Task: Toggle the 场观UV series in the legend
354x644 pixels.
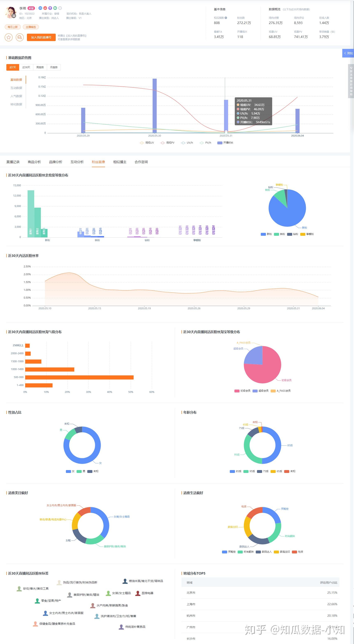Action: pyautogui.click(x=146, y=143)
